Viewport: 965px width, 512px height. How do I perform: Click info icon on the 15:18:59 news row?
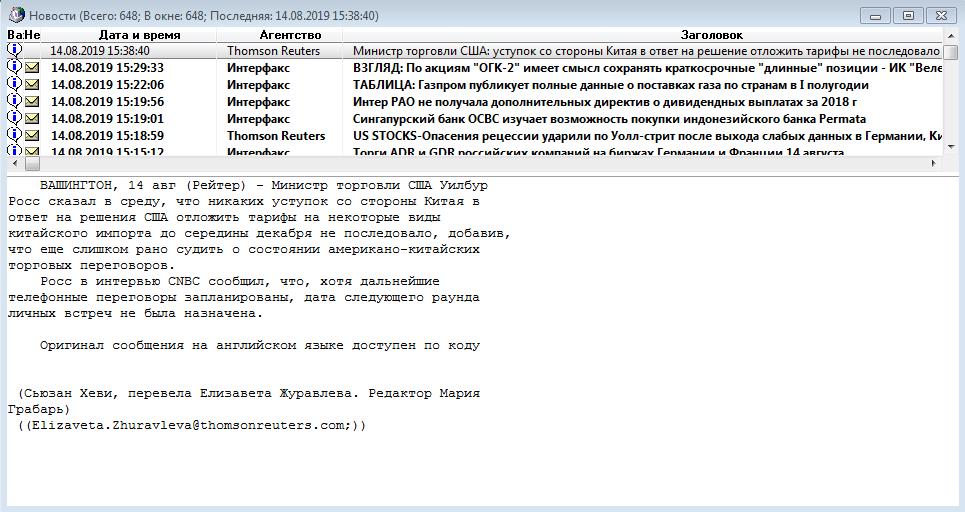click(x=14, y=135)
